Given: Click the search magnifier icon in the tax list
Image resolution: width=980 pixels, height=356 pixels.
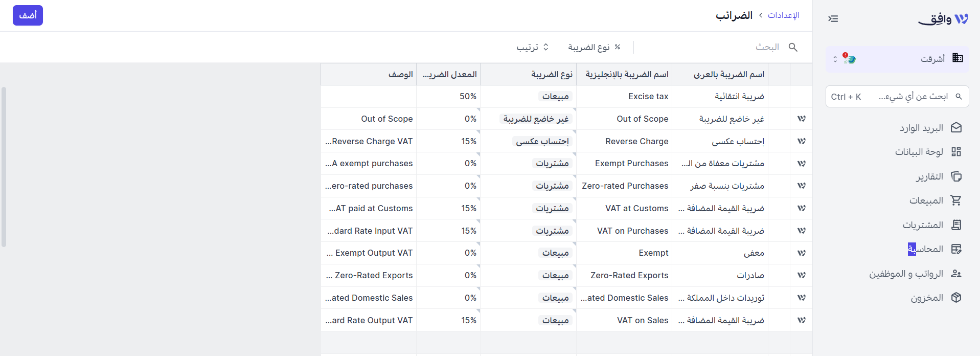Looking at the screenshot, I should [x=793, y=47].
